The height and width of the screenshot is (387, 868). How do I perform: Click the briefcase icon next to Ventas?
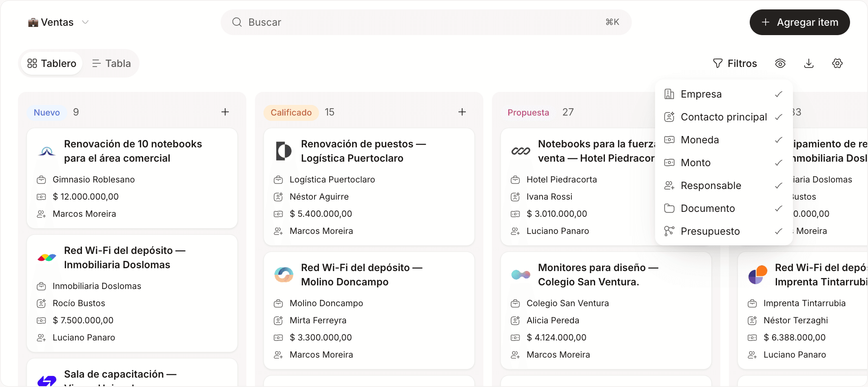33,22
